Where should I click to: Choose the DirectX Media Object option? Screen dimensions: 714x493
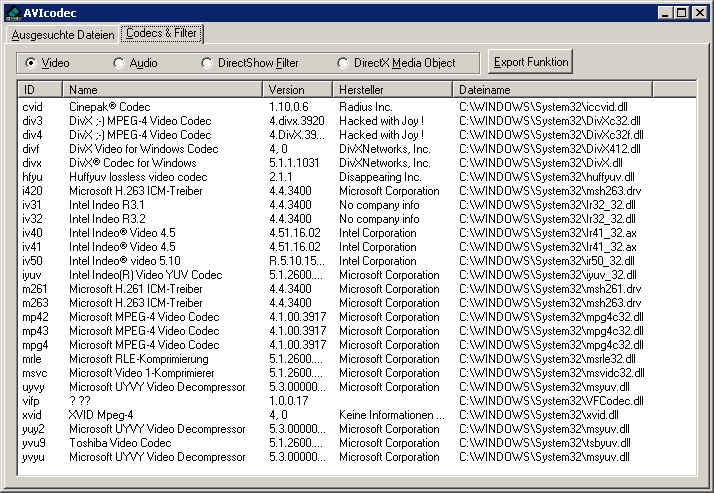coord(396,63)
